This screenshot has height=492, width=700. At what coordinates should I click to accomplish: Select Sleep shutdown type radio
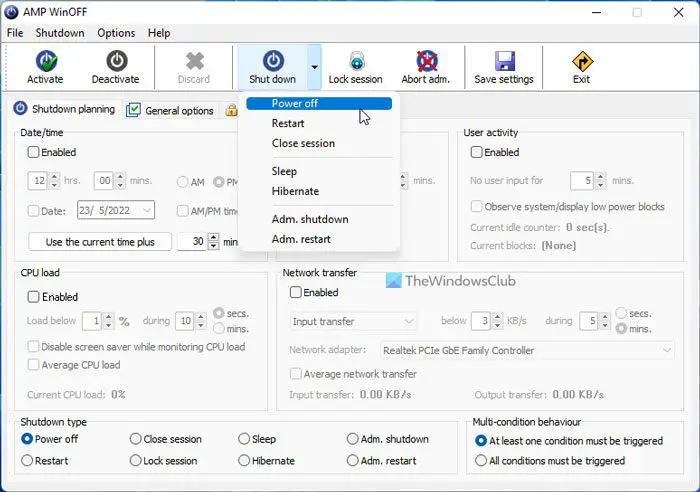[244, 439]
